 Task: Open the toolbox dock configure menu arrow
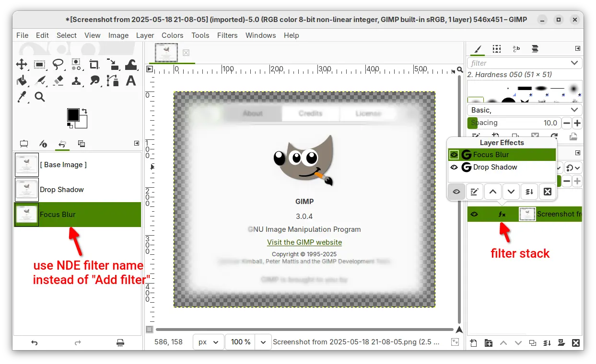coord(137,144)
